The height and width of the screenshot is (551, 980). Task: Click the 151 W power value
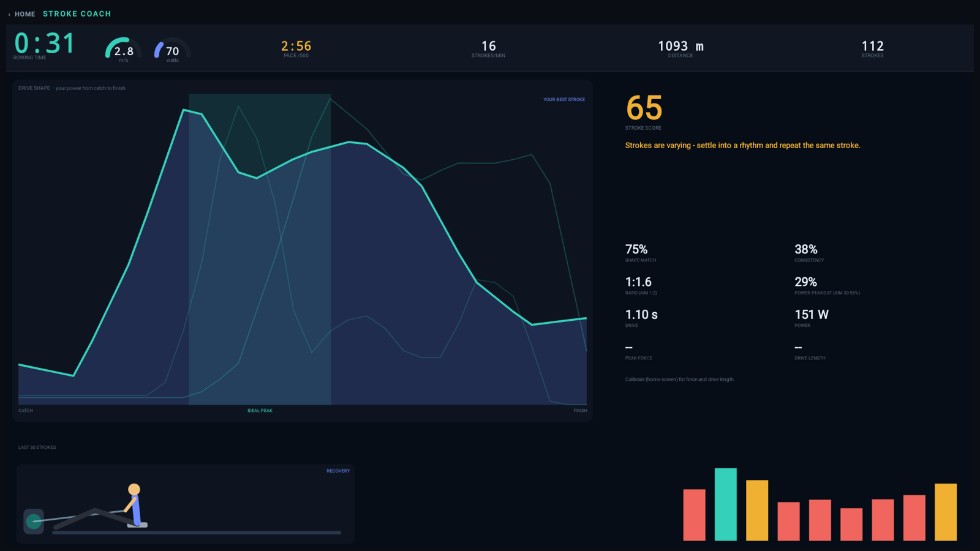812,315
